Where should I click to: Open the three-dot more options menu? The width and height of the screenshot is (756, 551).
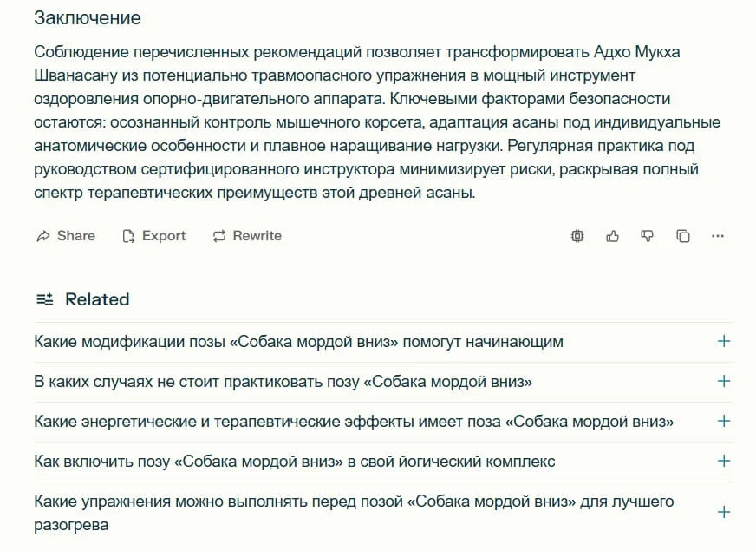717,236
